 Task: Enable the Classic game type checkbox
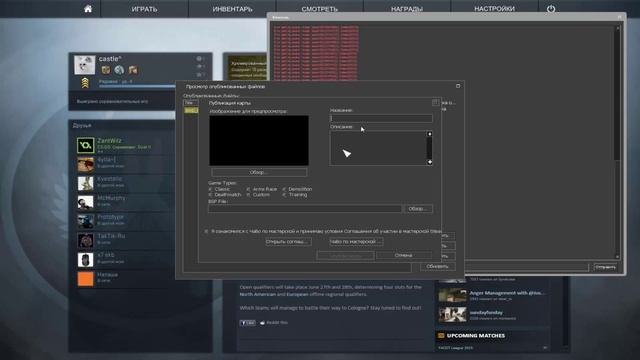(x=211, y=189)
